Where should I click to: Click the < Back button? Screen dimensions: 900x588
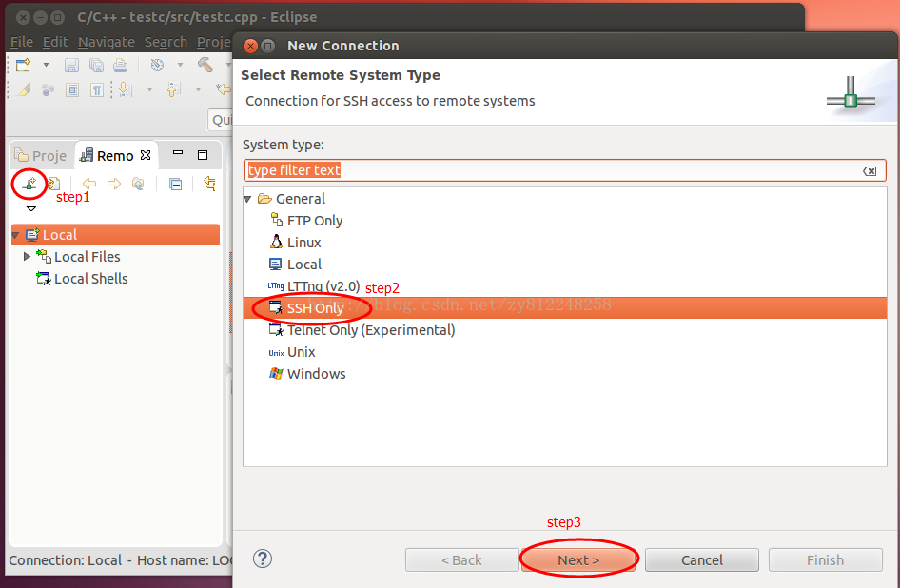[x=461, y=559]
